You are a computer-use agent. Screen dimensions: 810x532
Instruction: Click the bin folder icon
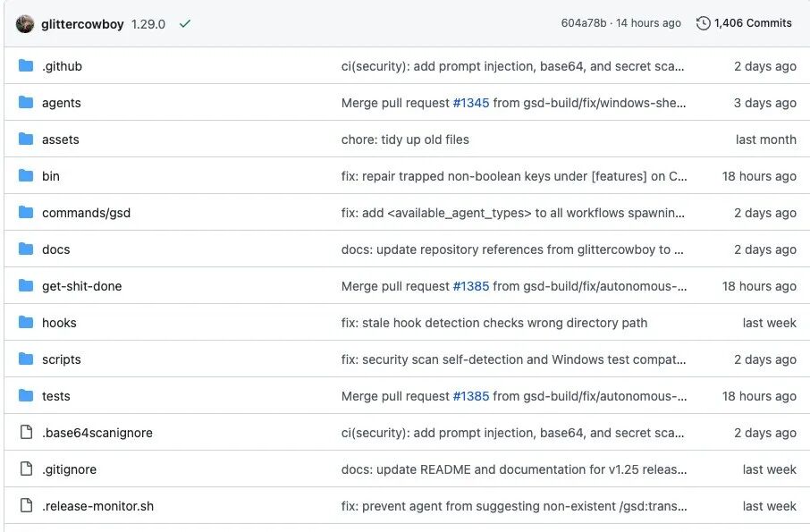tap(26, 176)
